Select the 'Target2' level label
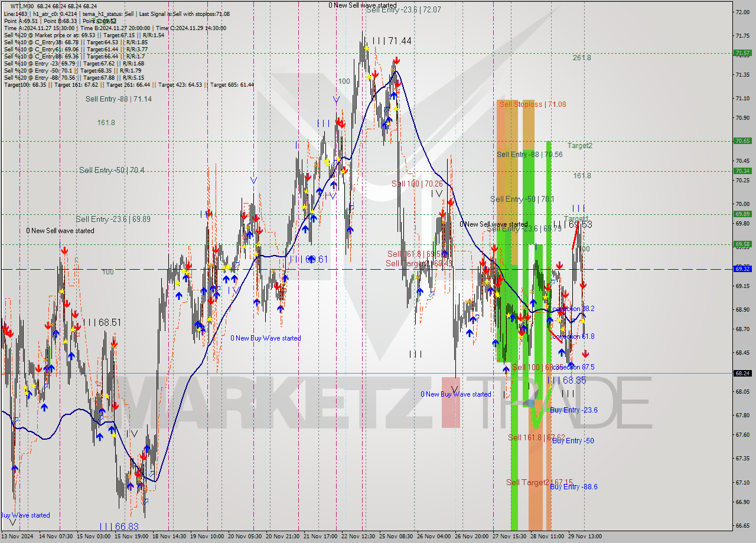756x543 pixels. [580, 146]
